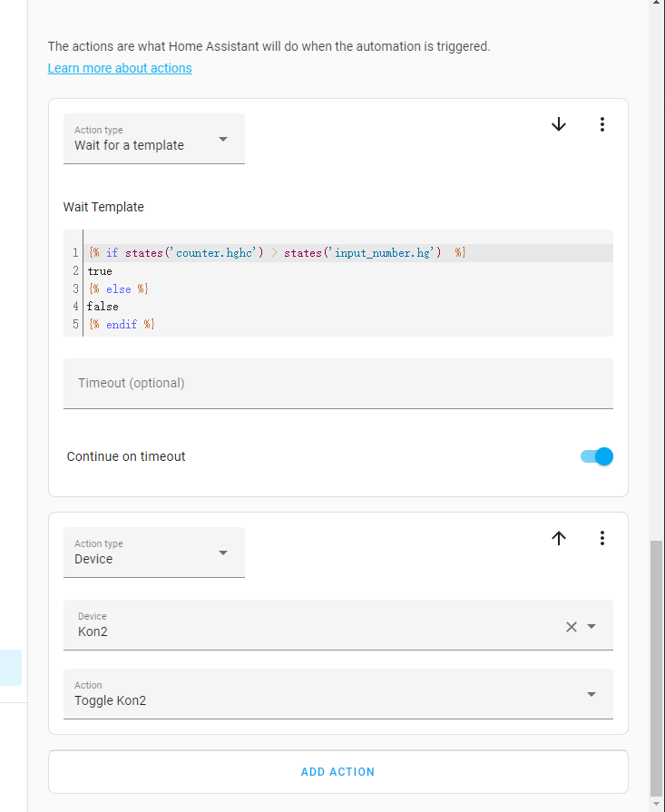The image size is (665, 812).
Task: Open the overflow menu on the Device action
Action: click(602, 538)
